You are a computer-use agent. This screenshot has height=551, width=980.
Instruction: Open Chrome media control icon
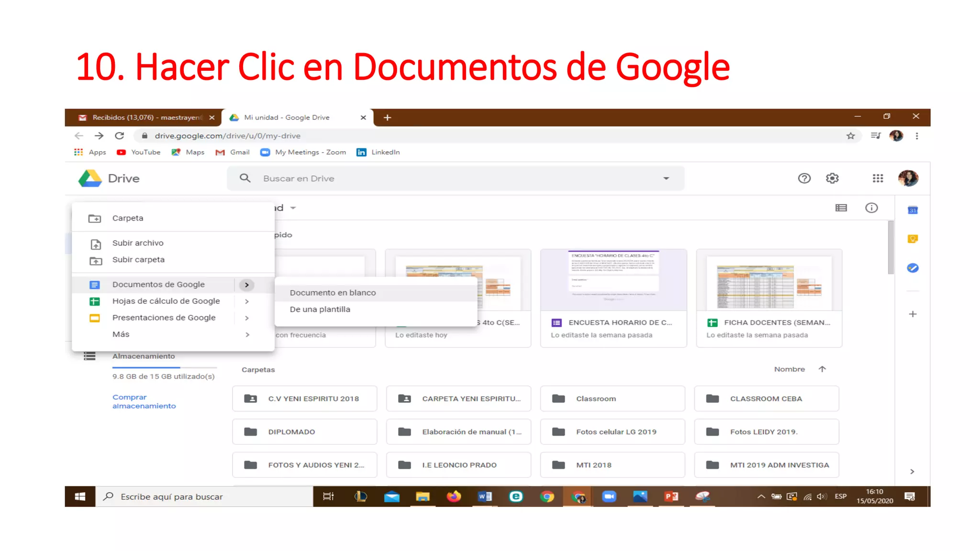pos(876,136)
